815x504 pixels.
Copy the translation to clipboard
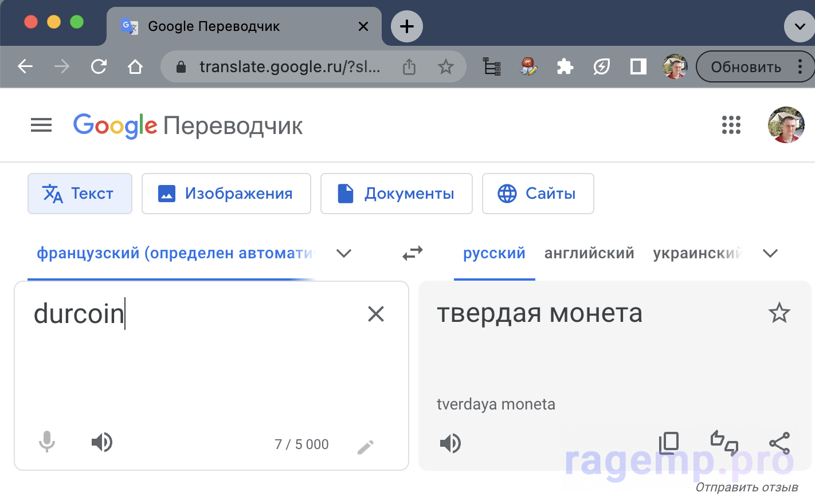pos(669,443)
